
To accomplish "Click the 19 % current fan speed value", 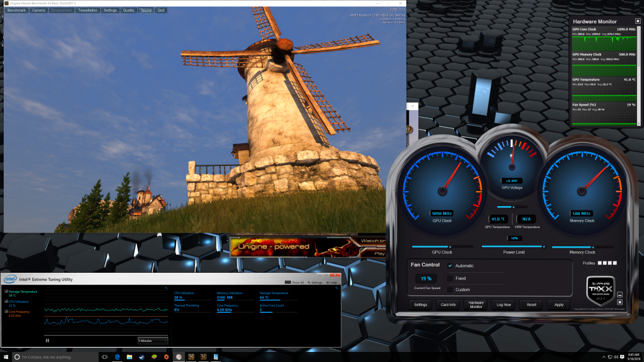I will click(x=426, y=278).
